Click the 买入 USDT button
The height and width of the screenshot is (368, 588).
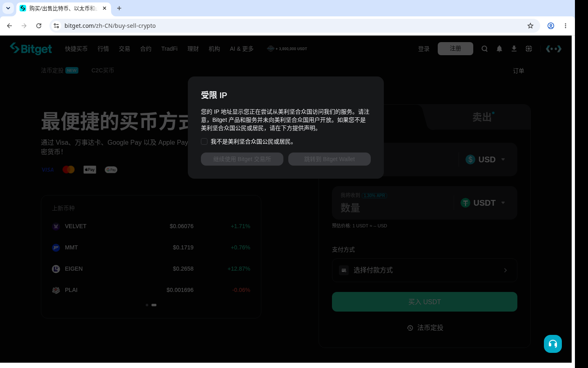[x=425, y=302]
